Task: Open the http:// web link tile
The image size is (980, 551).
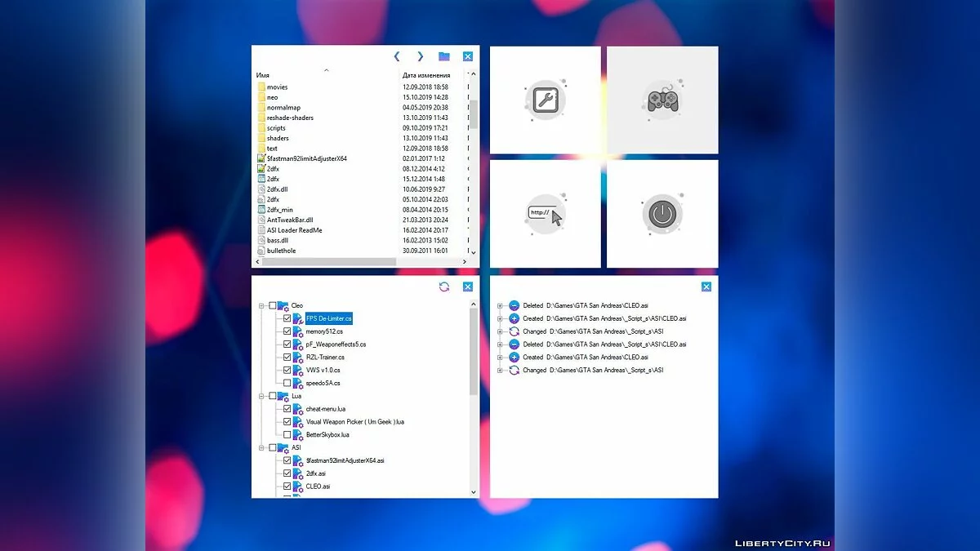Action: 545,214
